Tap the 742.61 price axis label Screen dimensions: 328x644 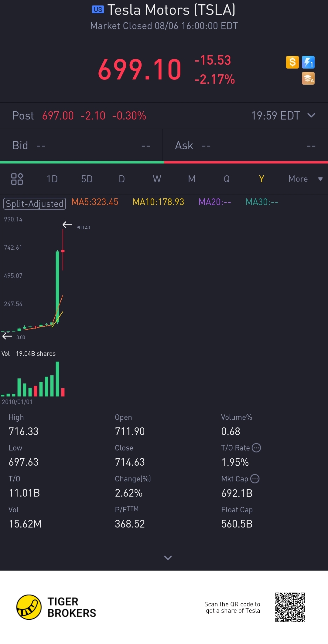13,248
